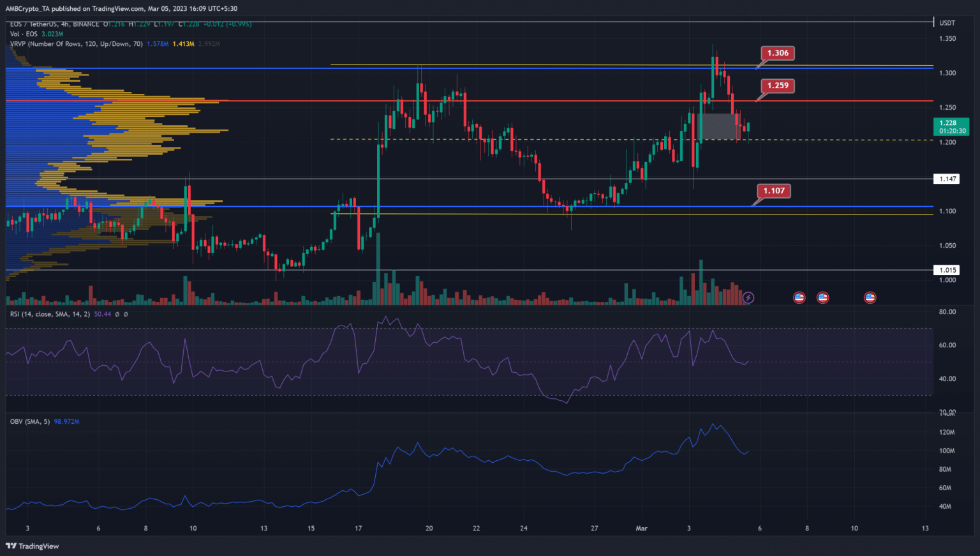The image size is (980, 556).
Task: Click the first US flag economic event icon
Action: (799, 297)
